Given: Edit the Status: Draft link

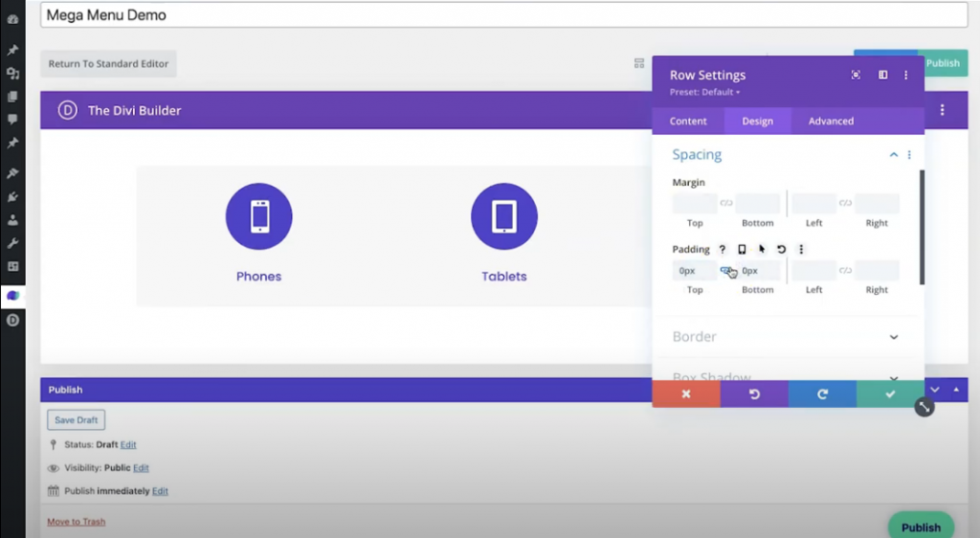Looking at the screenshot, I should pos(128,445).
